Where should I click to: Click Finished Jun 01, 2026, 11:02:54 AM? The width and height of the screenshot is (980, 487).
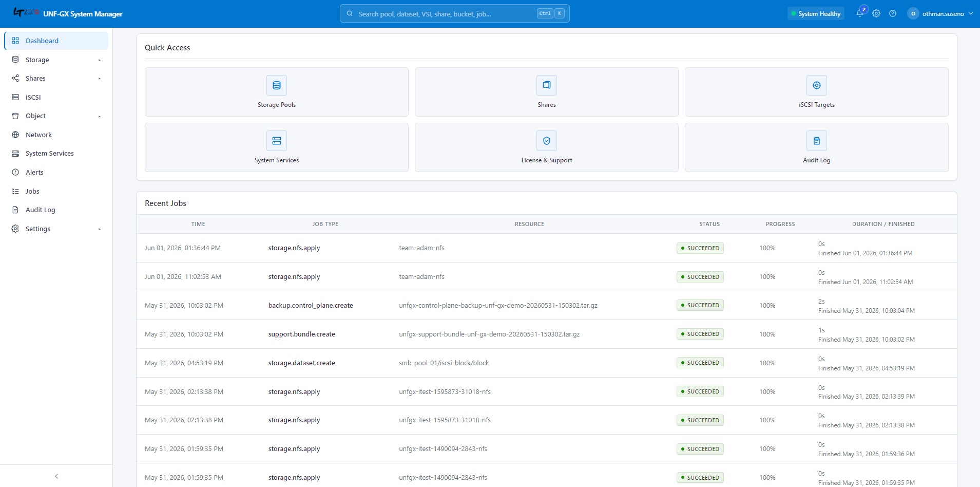[x=866, y=282]
